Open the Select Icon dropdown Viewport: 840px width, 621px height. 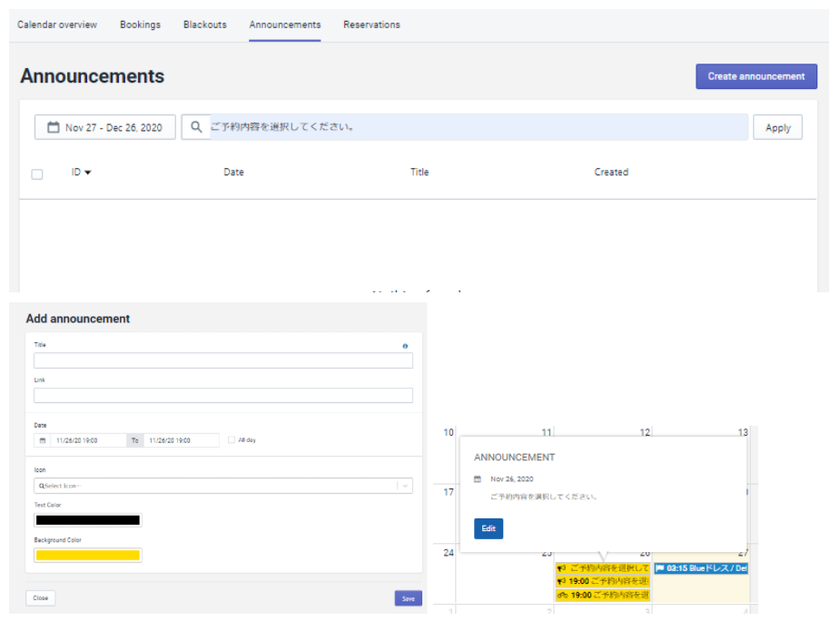(x=223, y=486)
